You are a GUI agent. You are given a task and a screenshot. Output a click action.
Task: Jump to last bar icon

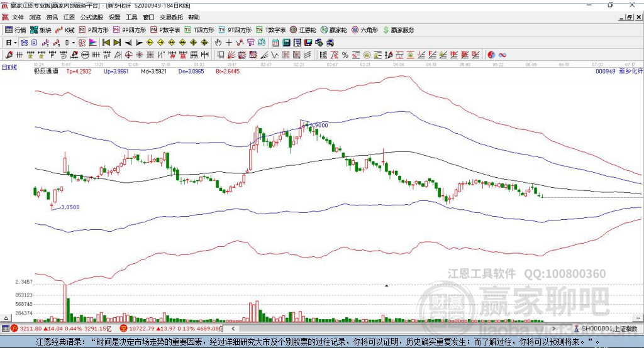[x=117, y=43]
